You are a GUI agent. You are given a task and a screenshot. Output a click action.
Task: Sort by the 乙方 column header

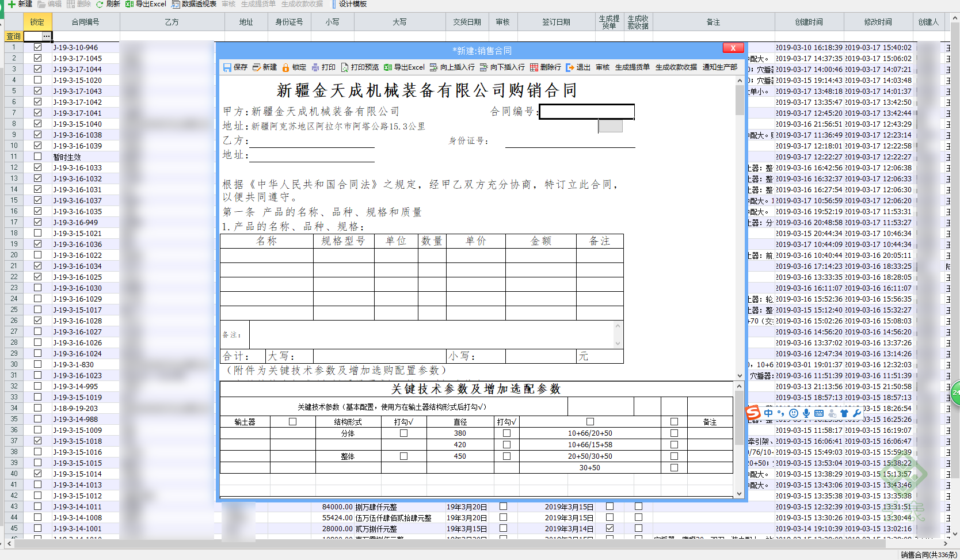tap(172, 22)
